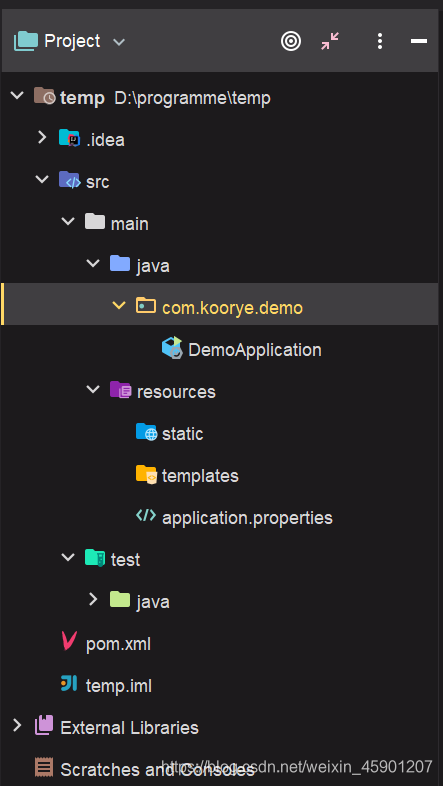Click the temp.iml file icon

[69, 683]
